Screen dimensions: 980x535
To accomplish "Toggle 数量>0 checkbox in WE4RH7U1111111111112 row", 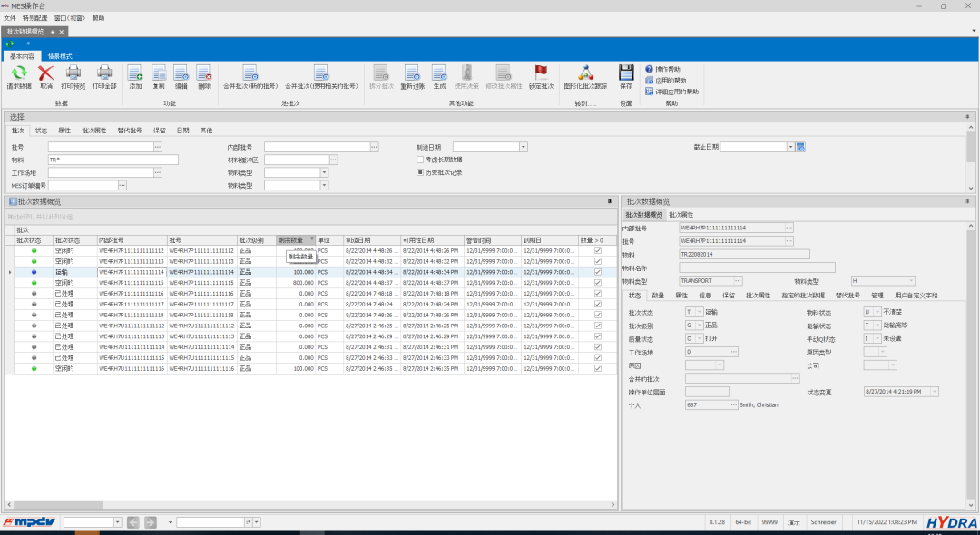I will coord(598,326).
